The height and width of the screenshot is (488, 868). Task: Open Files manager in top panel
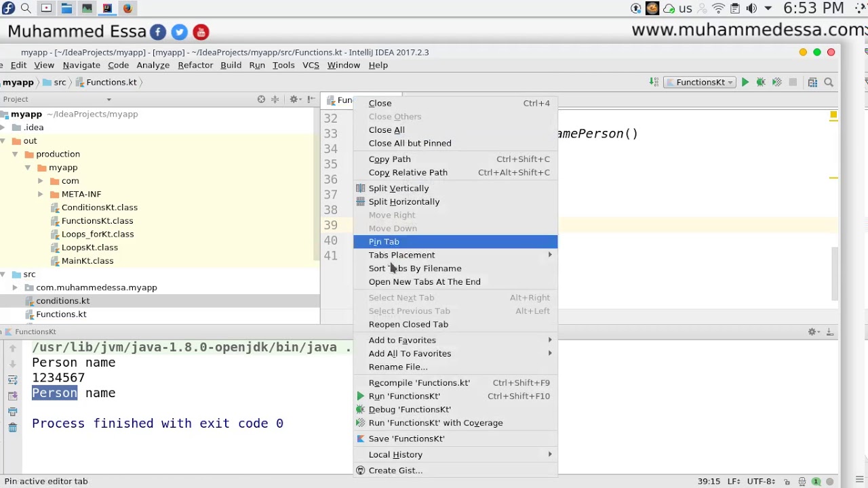click(x=66, y=8)
